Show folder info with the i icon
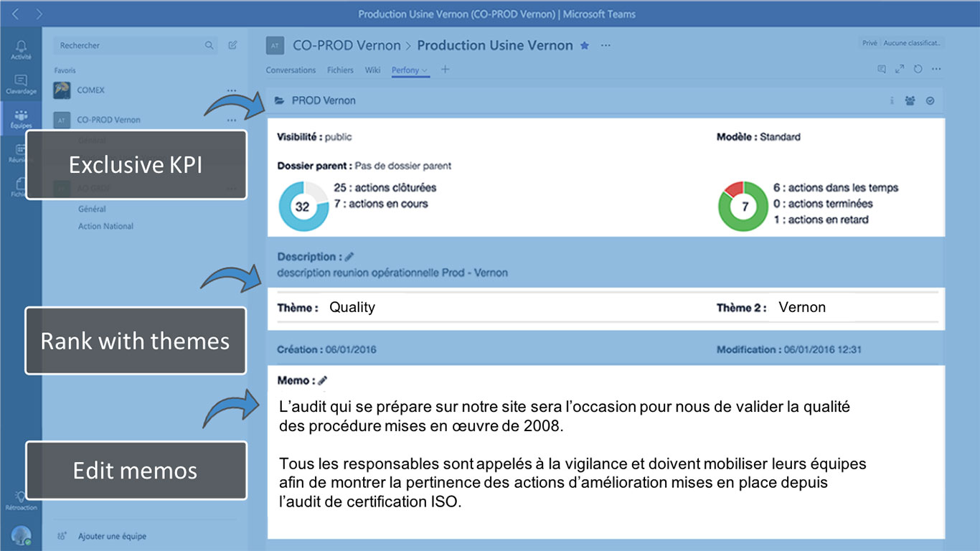This screenshot has width=980, height=551. pos(892,101)
